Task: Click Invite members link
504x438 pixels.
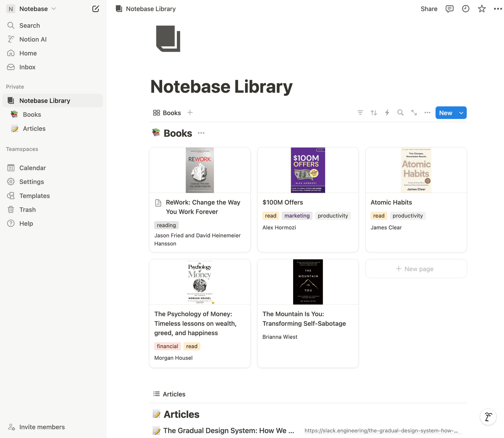Action: point(42,427)
